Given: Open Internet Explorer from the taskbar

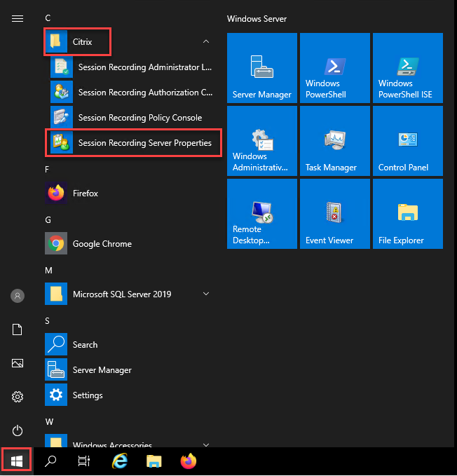Looking at the screenshot, I should click(121, 461).
